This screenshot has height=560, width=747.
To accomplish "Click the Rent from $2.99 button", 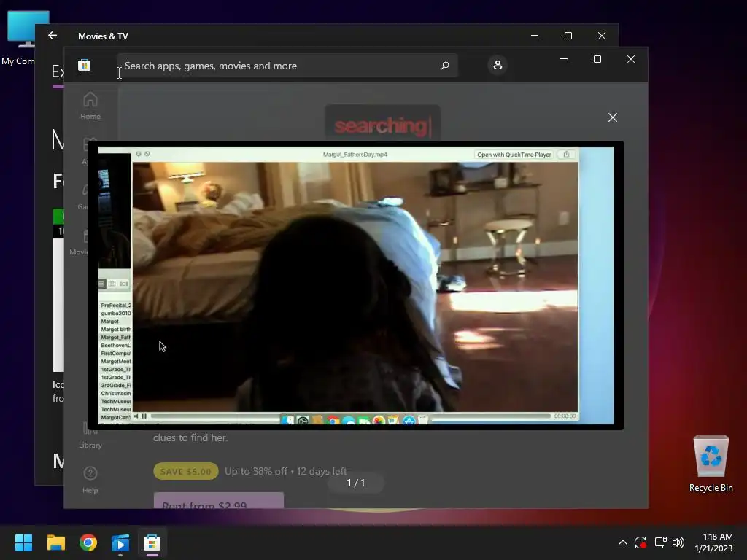I will click(219, 500).
